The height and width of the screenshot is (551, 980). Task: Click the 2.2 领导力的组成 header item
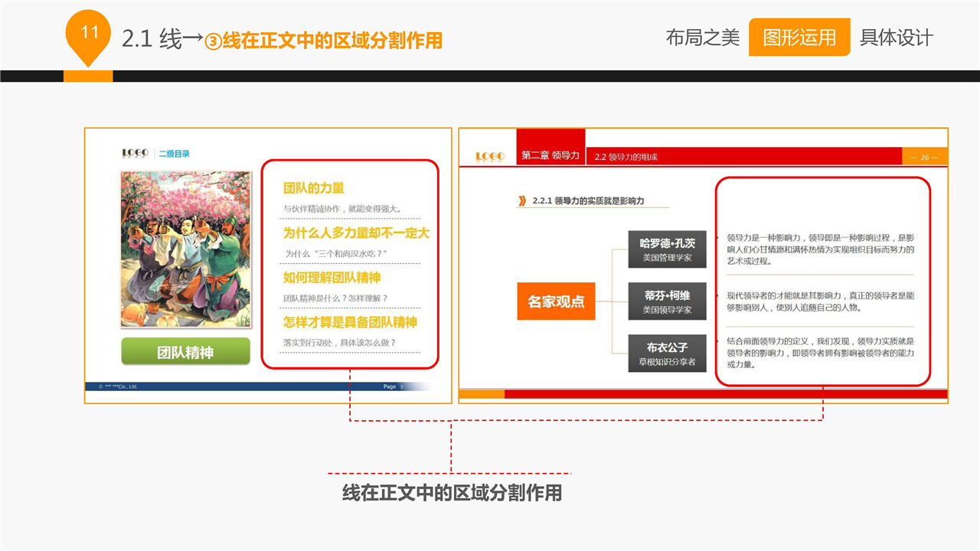pyautogui.click(x=626, y=157)
